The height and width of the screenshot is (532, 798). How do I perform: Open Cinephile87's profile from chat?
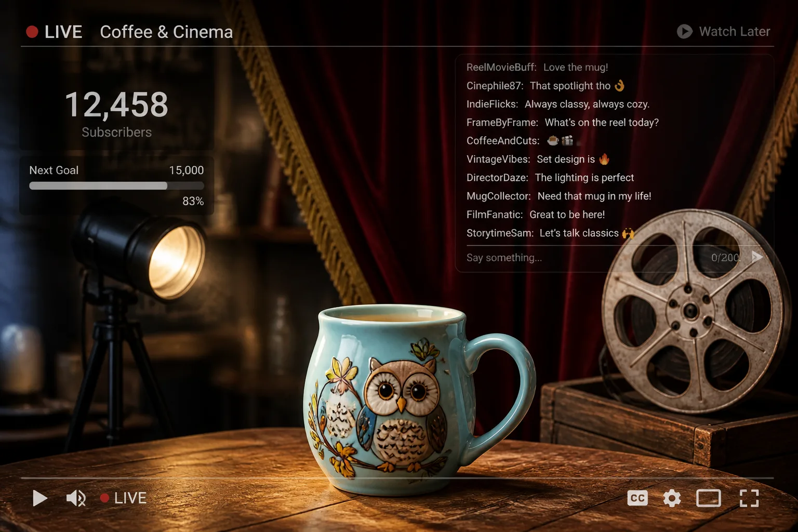click(495, 86)
